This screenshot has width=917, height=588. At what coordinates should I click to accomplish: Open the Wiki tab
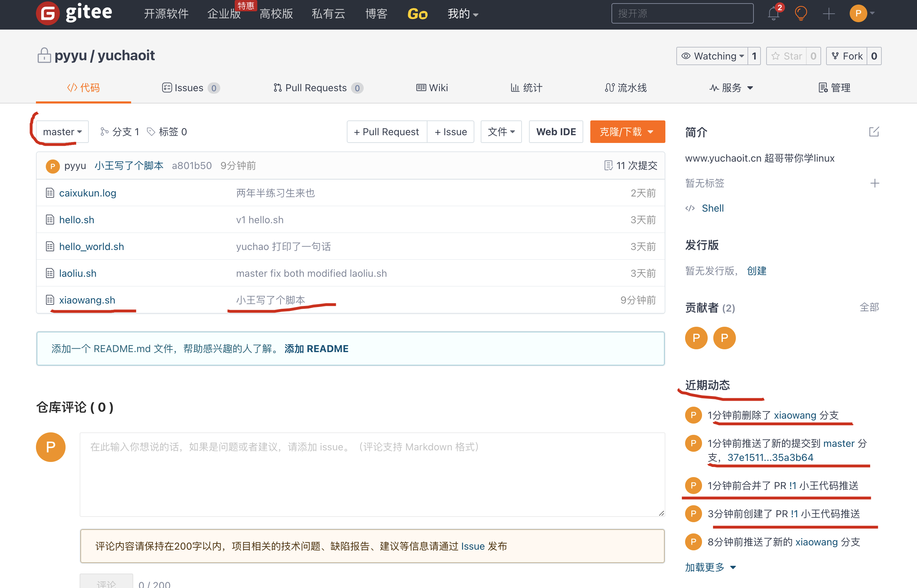pyautogui.click(x=432, y=88)
